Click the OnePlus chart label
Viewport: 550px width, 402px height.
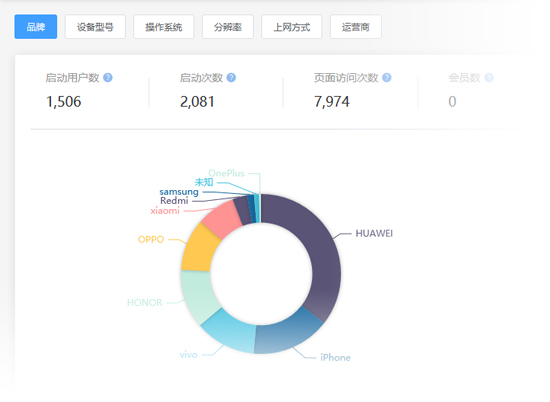click(x=226, y=173)
